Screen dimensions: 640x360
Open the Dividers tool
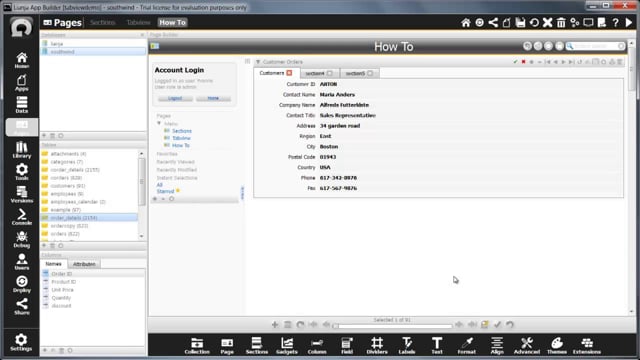[x=377, y=346]
